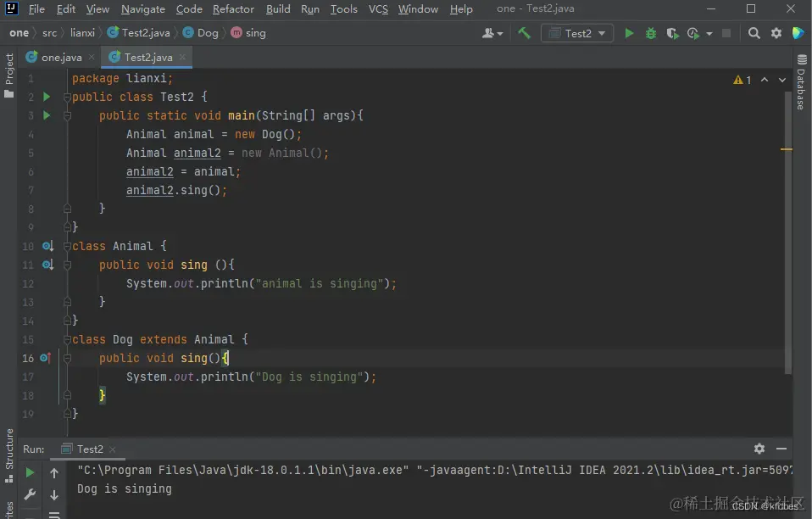Viewport: 812px width, 519px height.
Task: Click the warning indicator showing 1 problem
Action: pos(742,80)
